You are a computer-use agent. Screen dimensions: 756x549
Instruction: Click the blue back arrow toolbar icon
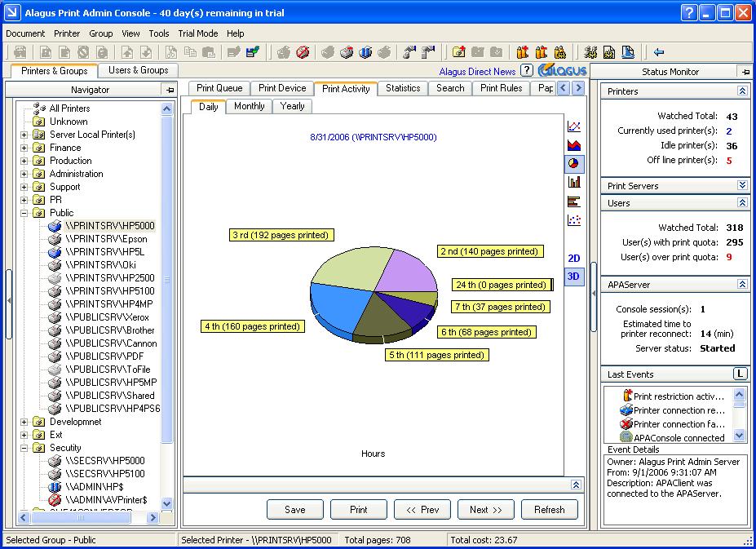coord(659,52)
